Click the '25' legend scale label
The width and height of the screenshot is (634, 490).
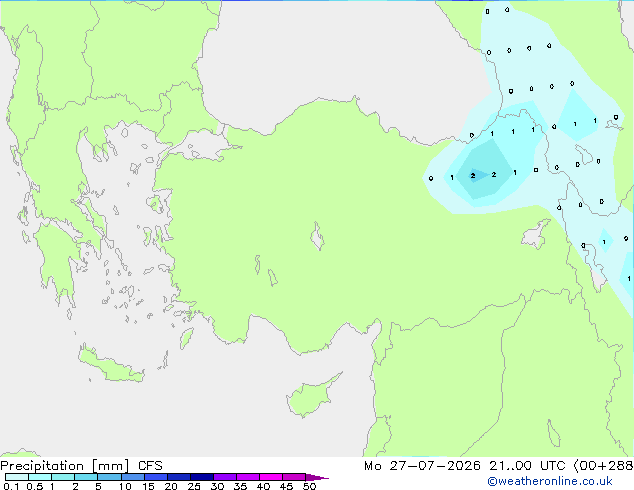tap(194, 486)
